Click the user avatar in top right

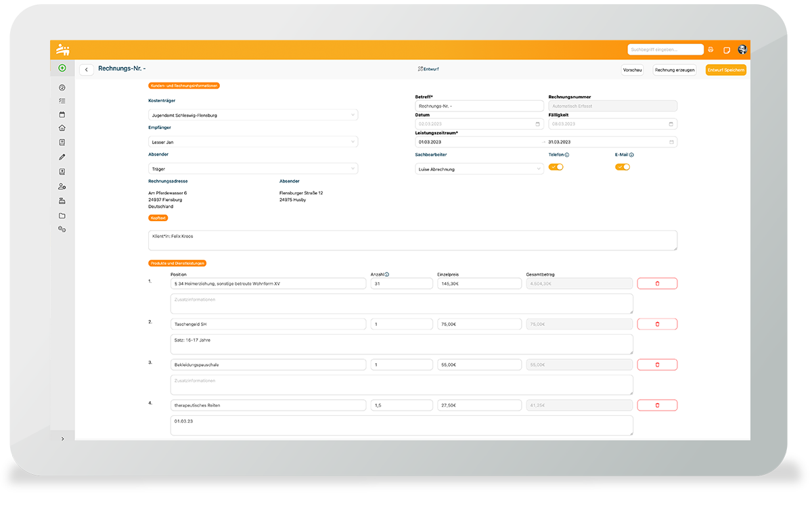coord(742,49)
